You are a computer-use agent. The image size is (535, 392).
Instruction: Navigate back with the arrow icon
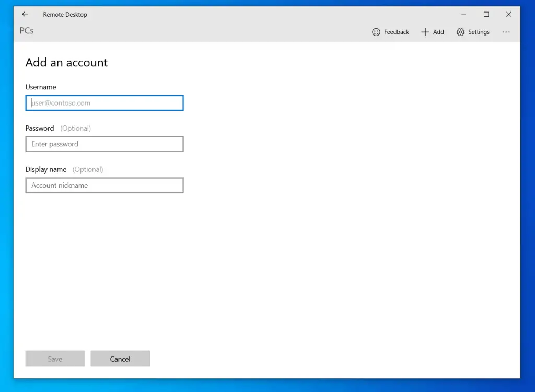tap(25, 14)
